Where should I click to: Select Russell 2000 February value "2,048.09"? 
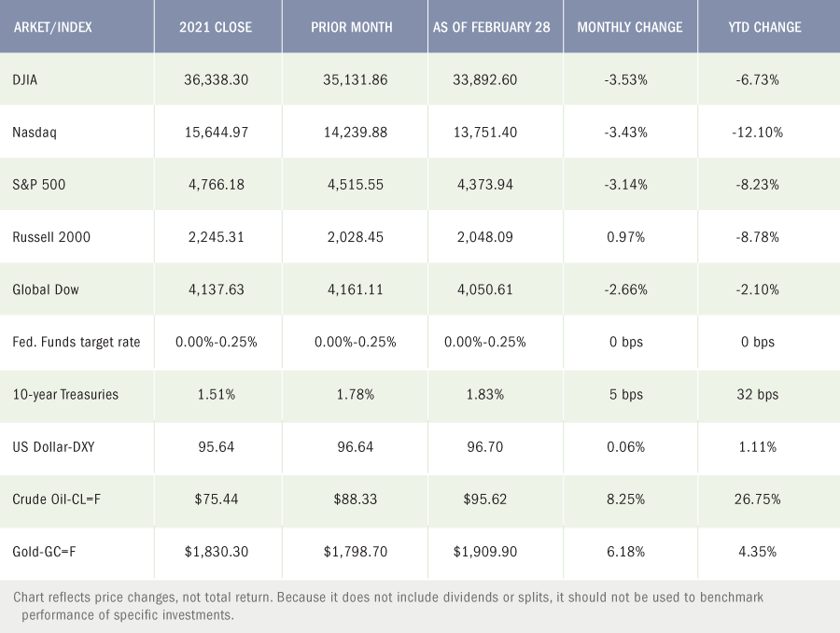point(484,237)
